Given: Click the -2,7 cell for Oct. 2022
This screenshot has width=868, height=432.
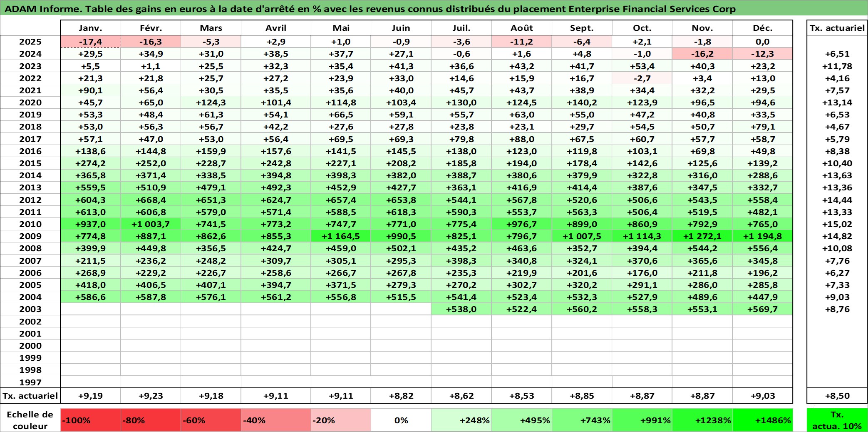Looking at the screenshot, I should point(642,78).
